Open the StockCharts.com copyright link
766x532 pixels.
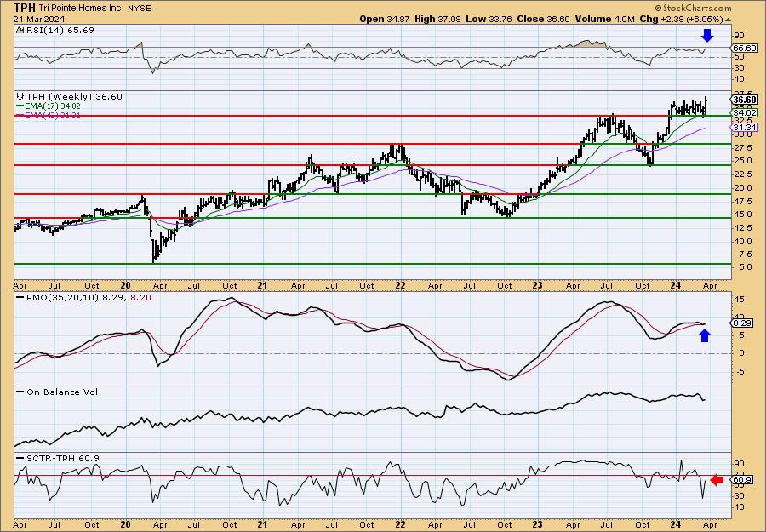(x=693, y=8)
